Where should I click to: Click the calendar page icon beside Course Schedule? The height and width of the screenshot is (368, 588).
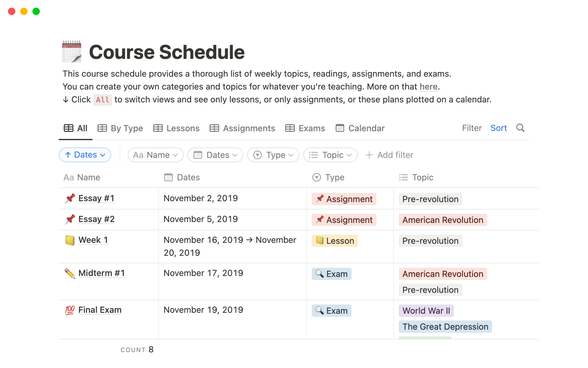(72, 52)
